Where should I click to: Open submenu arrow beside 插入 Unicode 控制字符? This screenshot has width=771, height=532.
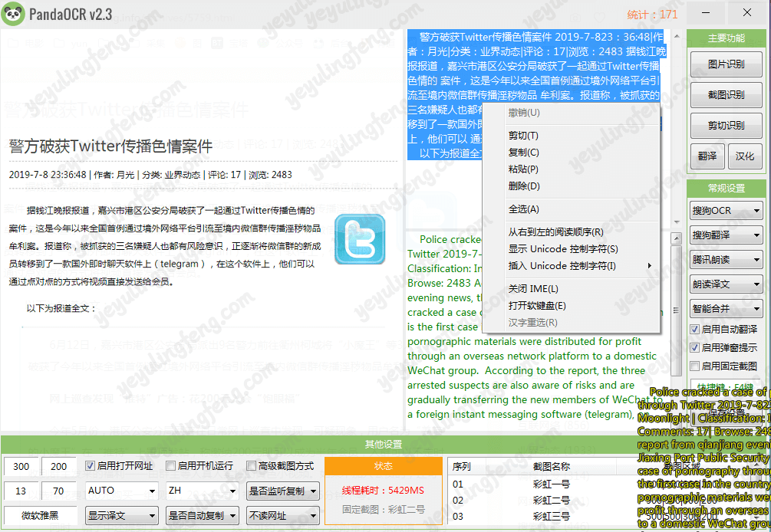click(650, 266)
